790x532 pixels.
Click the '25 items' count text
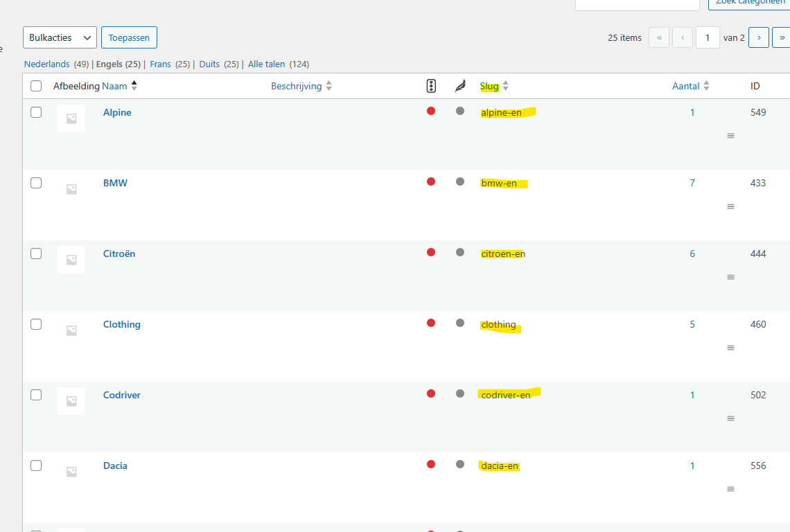[625, 38]
